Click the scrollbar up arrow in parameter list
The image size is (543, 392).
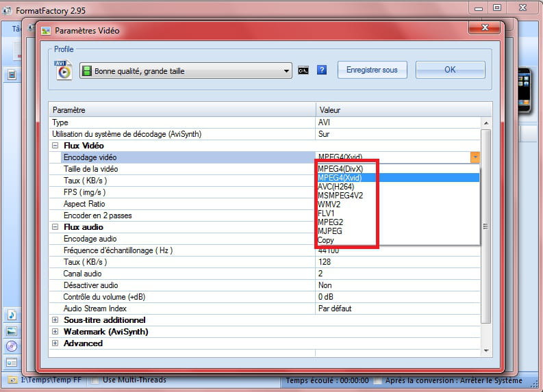point(486,123)
